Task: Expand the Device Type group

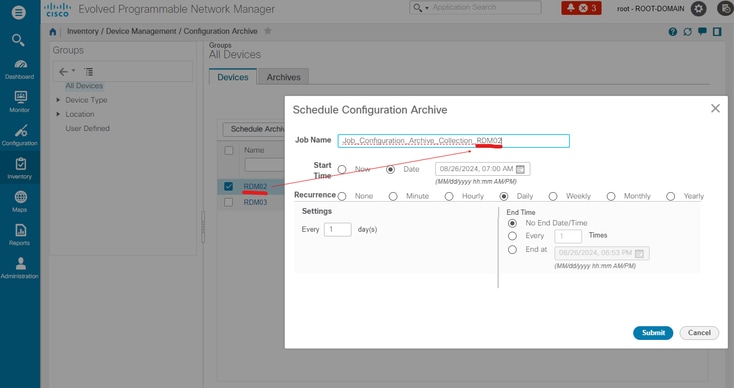Action: tap(58, 100)
